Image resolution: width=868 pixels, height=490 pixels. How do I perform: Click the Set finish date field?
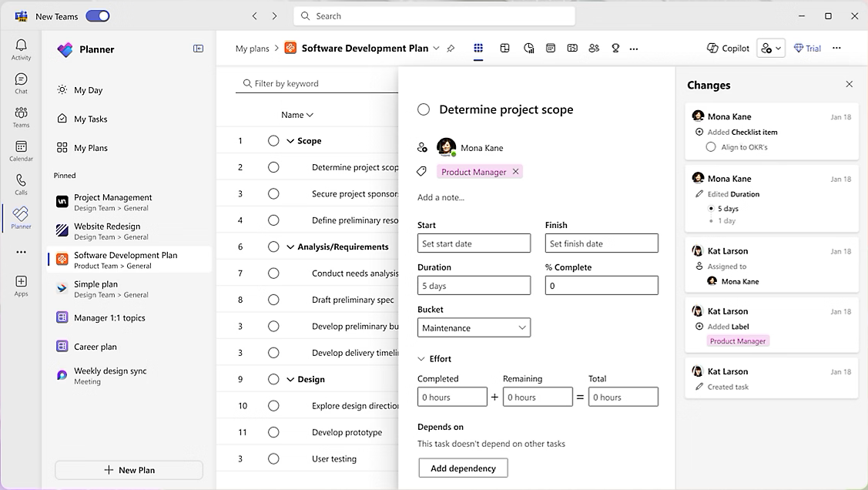tap(602, 243)
